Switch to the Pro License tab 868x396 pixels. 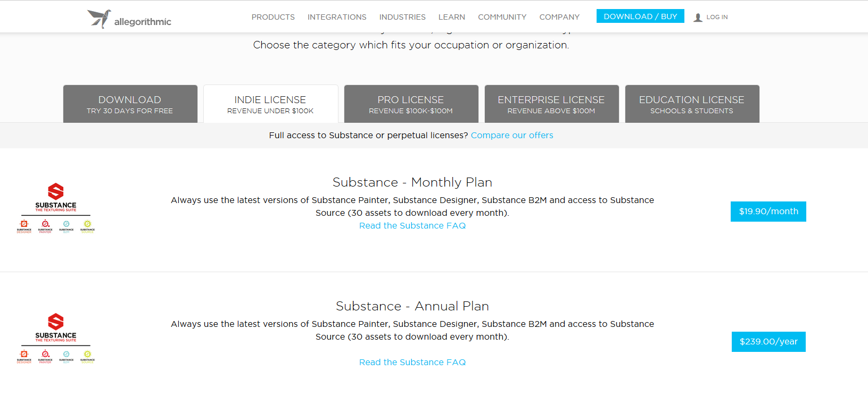[x=411, y=104]
